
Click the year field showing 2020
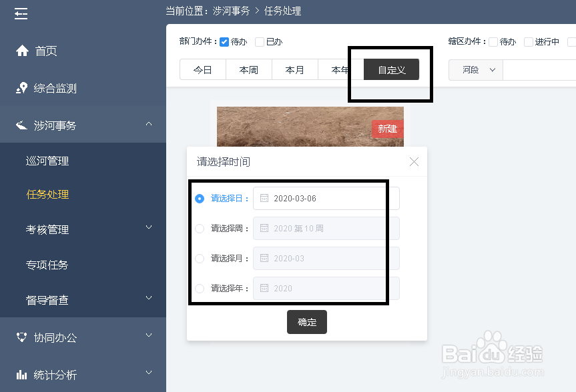coord(326,289)
